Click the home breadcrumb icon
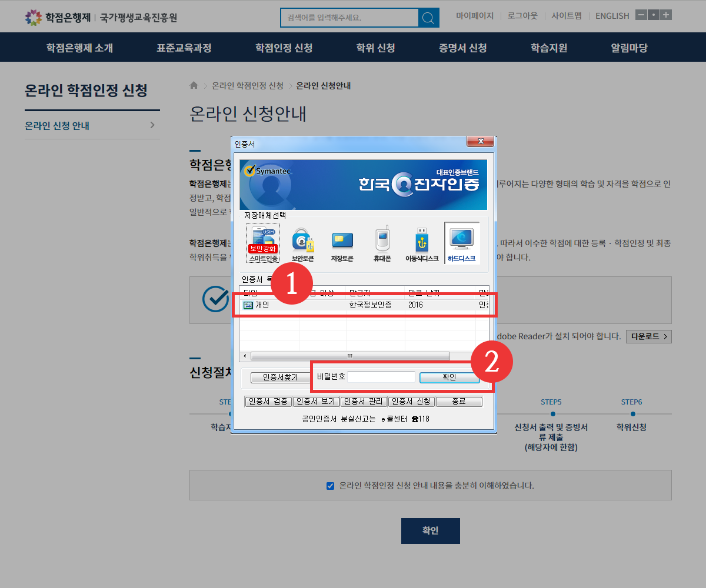The image size is (706, 588). pyautogui.click(x=194, y=86)
